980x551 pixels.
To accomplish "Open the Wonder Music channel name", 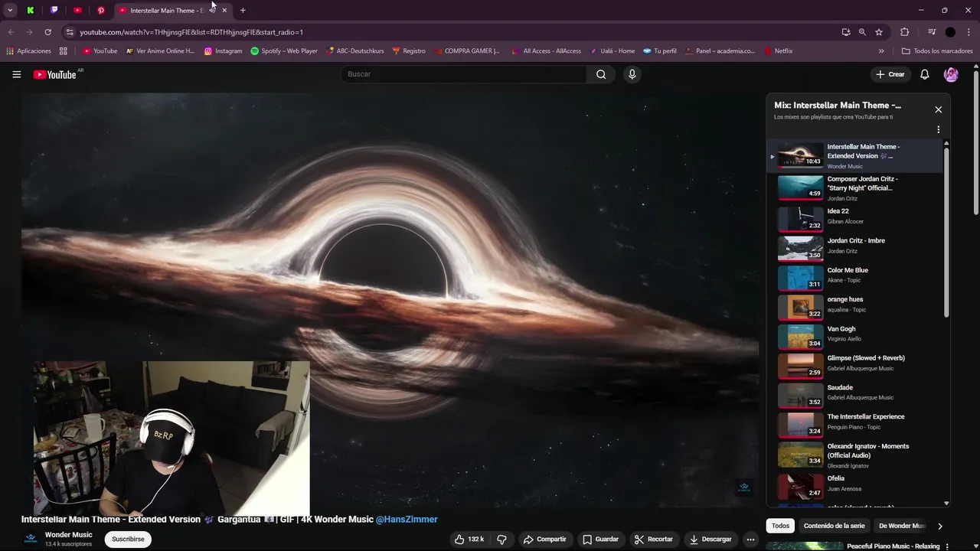I will click(x=69, y=535).
